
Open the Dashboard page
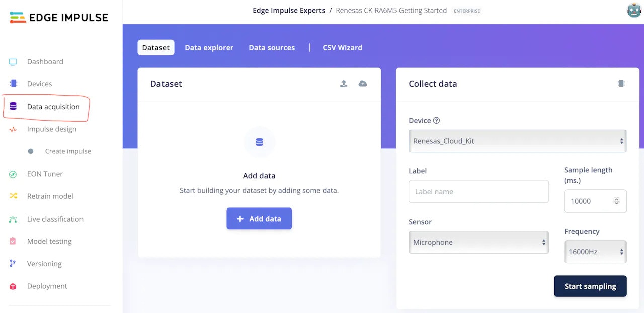pos(45,62)
